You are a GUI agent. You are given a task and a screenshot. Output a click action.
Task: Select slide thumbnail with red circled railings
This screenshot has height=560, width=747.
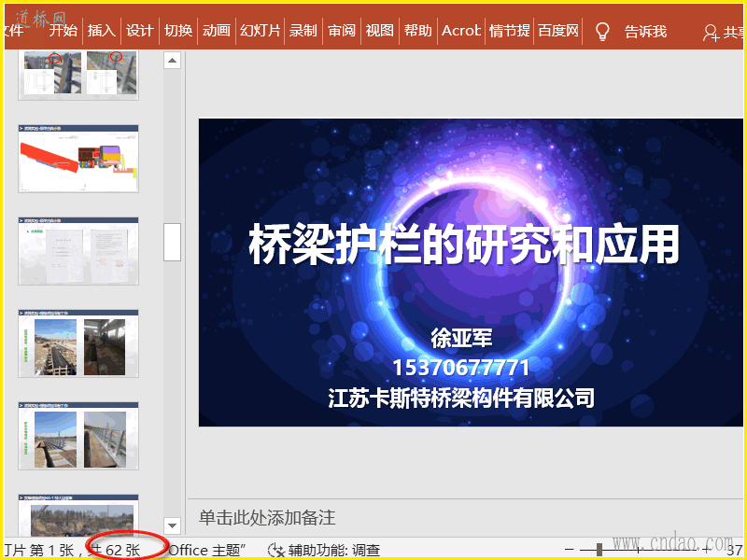(x=78, y=74)
